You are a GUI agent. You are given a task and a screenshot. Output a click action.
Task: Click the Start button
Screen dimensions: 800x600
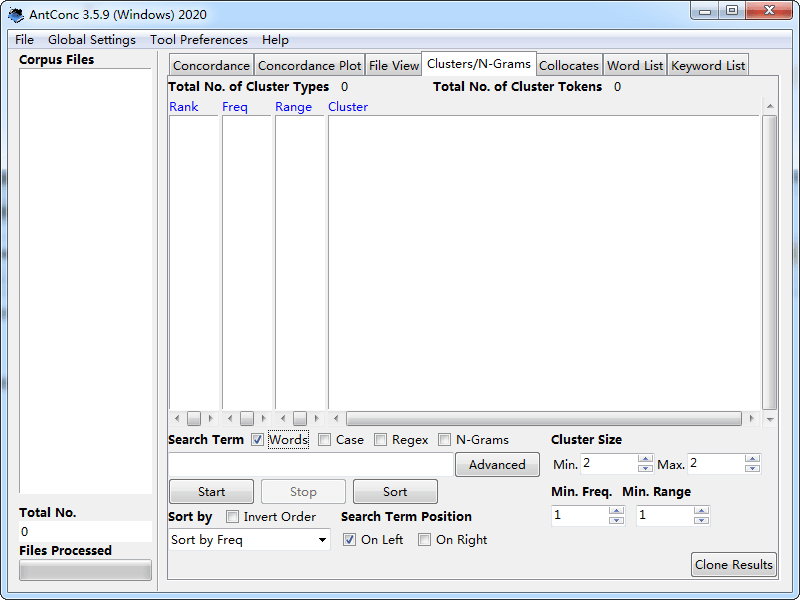click(210, 491)
